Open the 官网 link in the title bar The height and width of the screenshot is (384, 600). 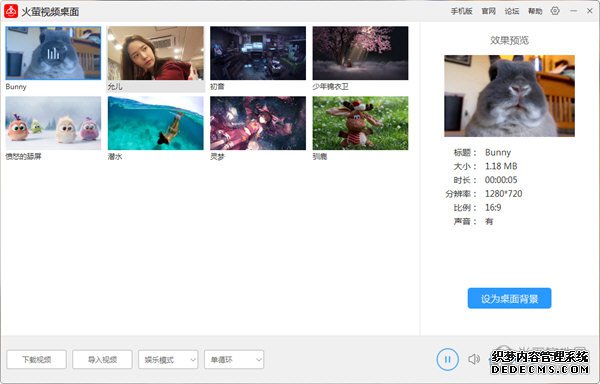pos(489,11)
